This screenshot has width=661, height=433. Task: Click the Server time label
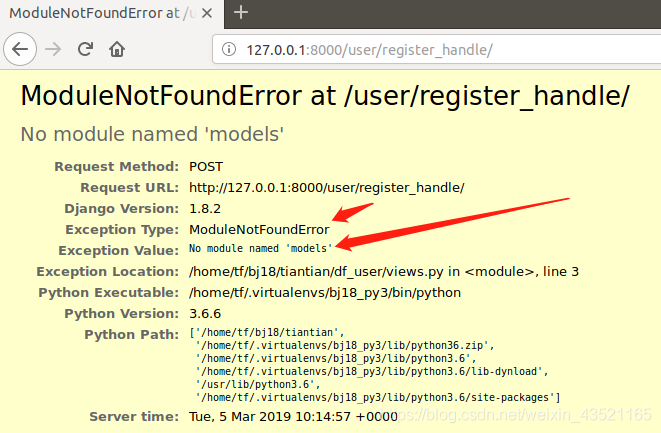point(134,417)
